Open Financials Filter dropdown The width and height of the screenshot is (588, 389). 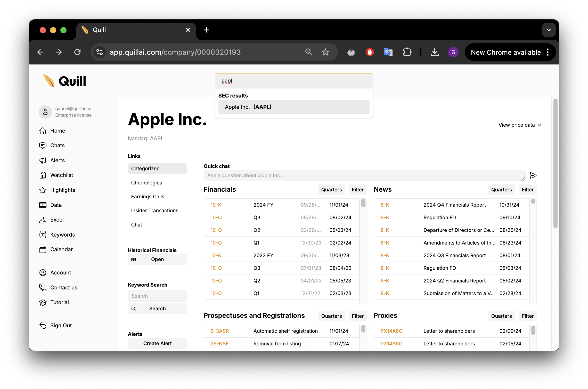point(358,190)
